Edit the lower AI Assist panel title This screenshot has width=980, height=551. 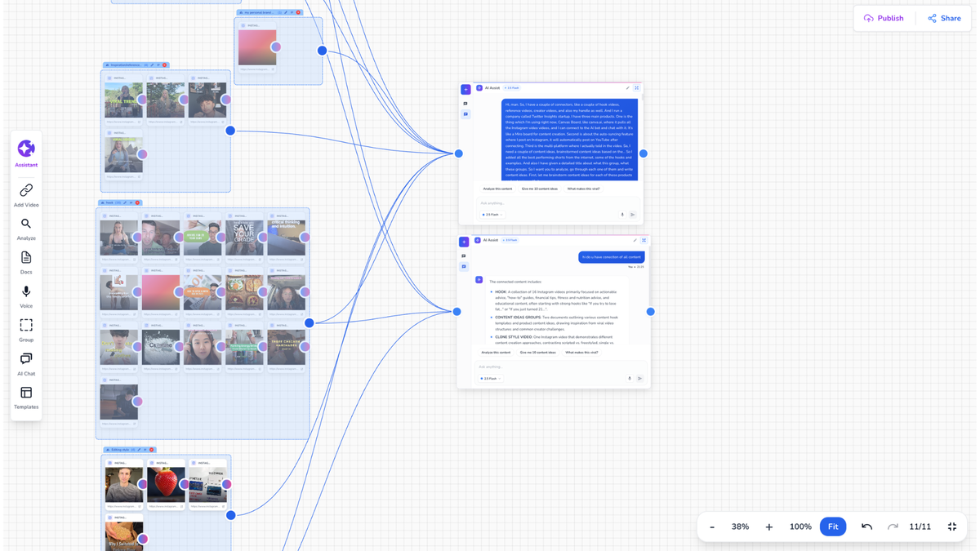click(635, 240)
